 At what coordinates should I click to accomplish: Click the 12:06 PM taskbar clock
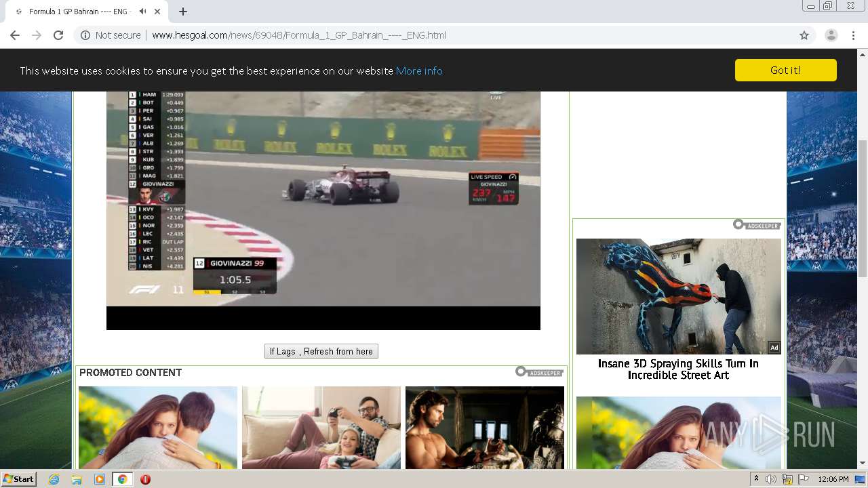pos(833,479)
